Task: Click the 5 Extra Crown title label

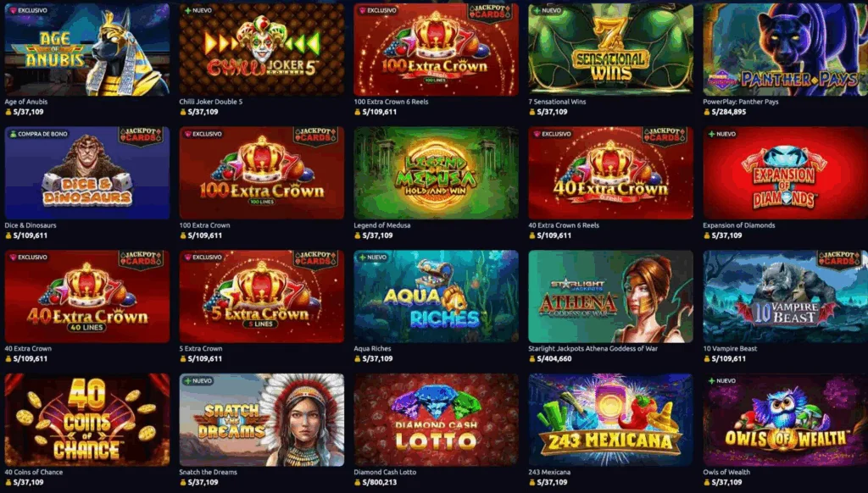Action: click(200, 349)
